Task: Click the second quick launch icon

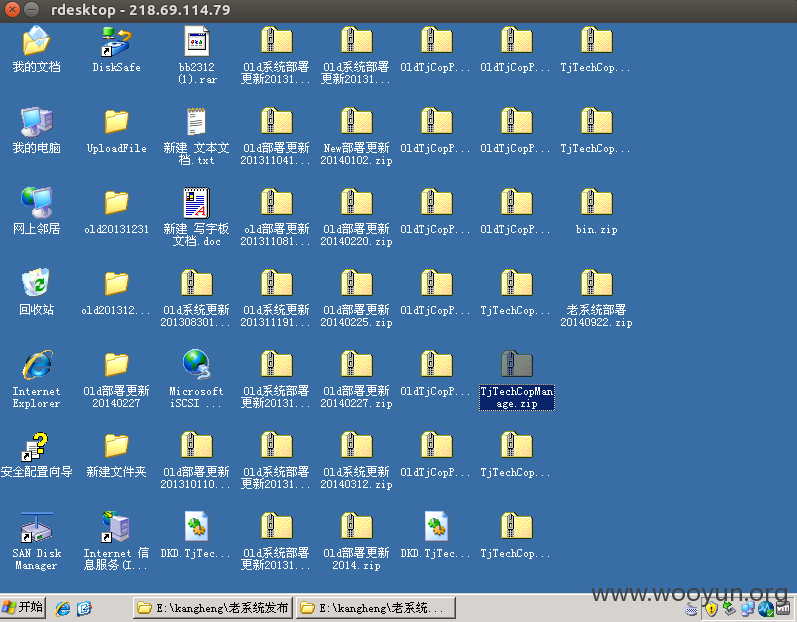Action: click(84, 608)
